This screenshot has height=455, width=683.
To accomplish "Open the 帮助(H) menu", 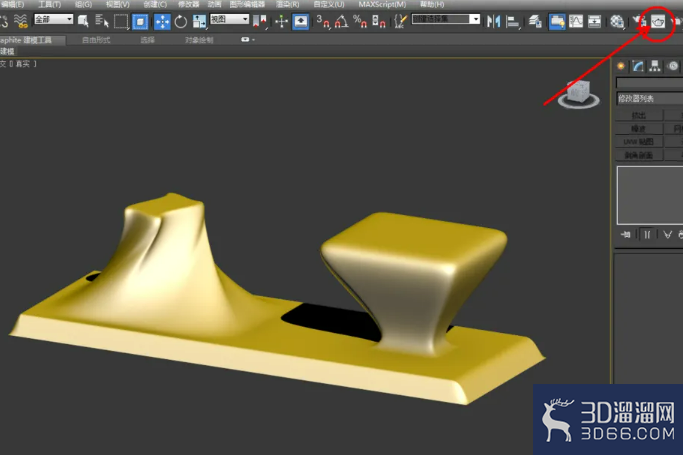I will point(432,4).
